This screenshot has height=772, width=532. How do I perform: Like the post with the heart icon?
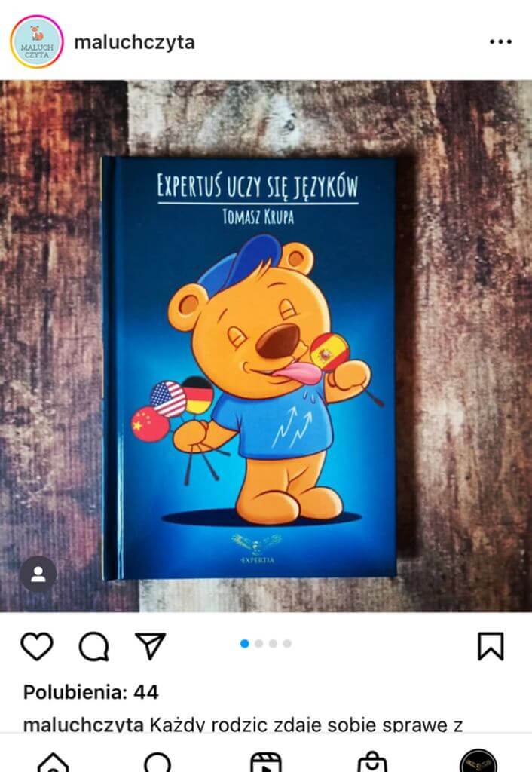pyautogui.click(x=37, y=646)
